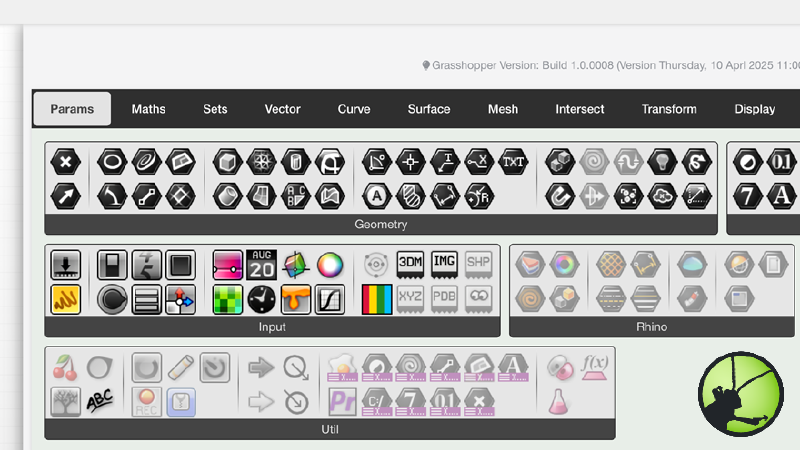Select the Button down-arrow input icon

[x=66, y=265]
